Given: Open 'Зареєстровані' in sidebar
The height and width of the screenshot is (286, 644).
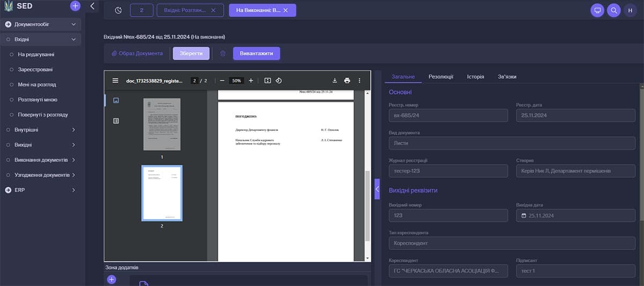Looking at the screenshot, I should [35, 69].
